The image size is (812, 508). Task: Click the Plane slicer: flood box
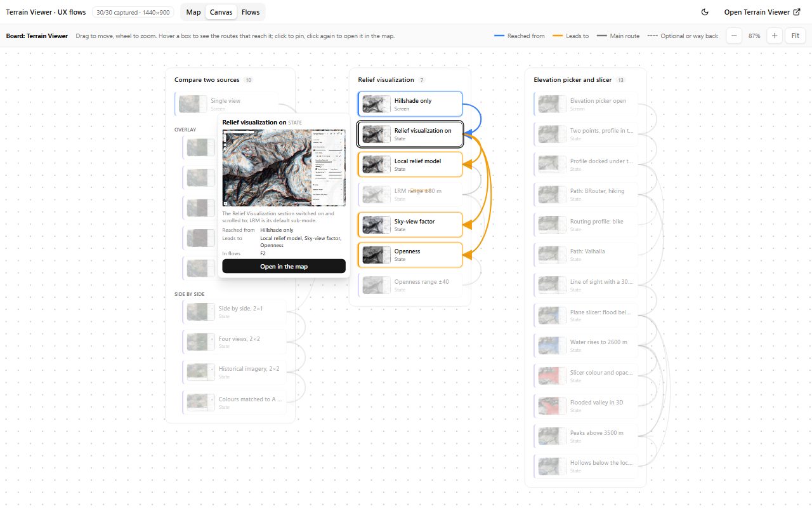[586, 315]
